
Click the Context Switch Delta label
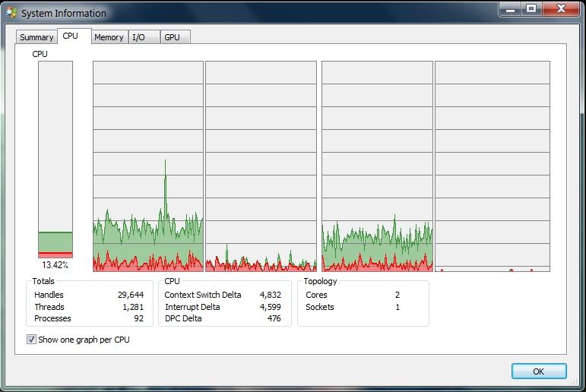[203, 295]
